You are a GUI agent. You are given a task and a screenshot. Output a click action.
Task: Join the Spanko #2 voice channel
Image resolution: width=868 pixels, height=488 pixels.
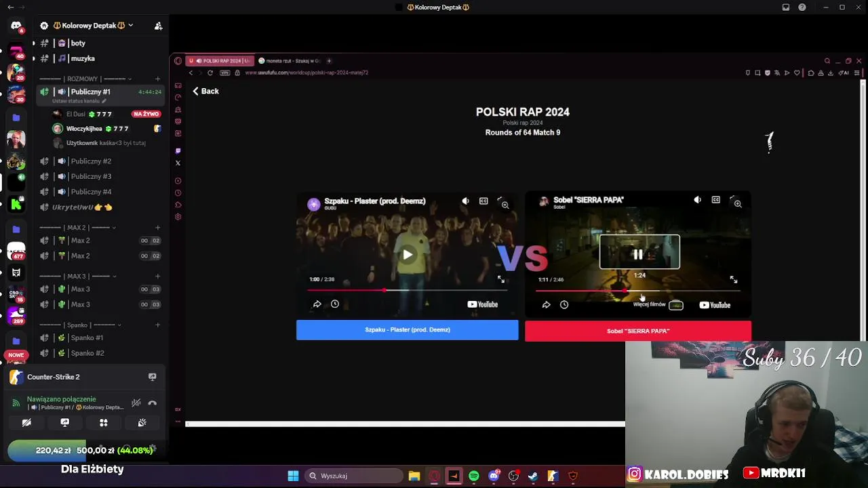tap(99, 353)
